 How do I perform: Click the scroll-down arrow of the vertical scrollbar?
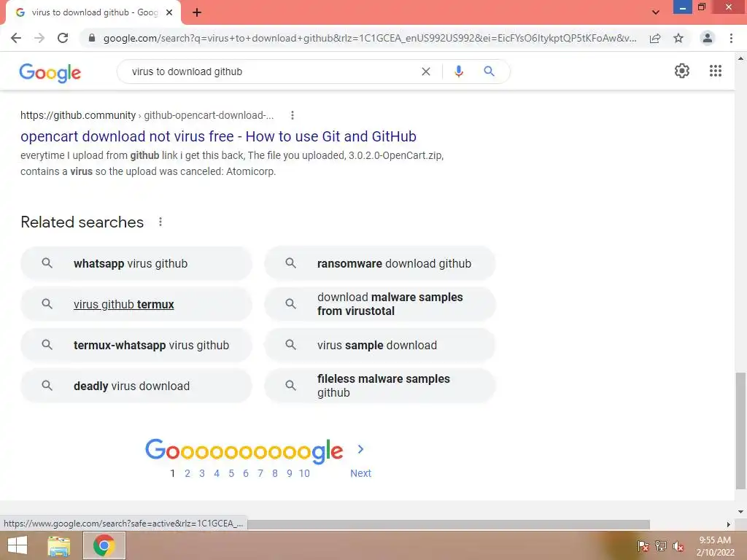click(740, 512)
